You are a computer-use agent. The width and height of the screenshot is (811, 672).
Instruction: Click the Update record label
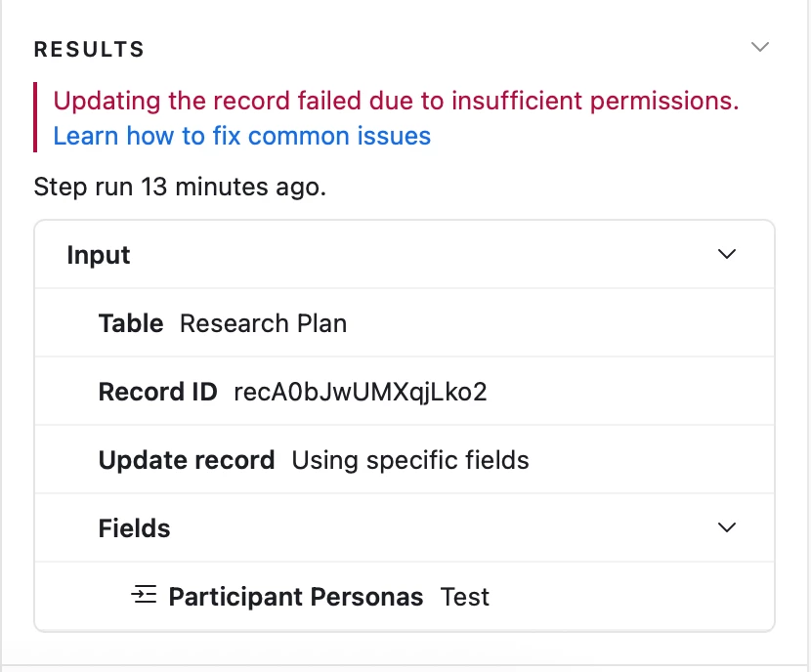(187, 460)
